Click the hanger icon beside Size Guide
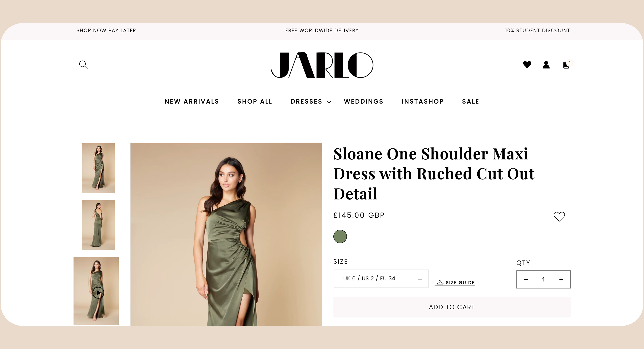 pyautogui.click(x=440, y=282)
